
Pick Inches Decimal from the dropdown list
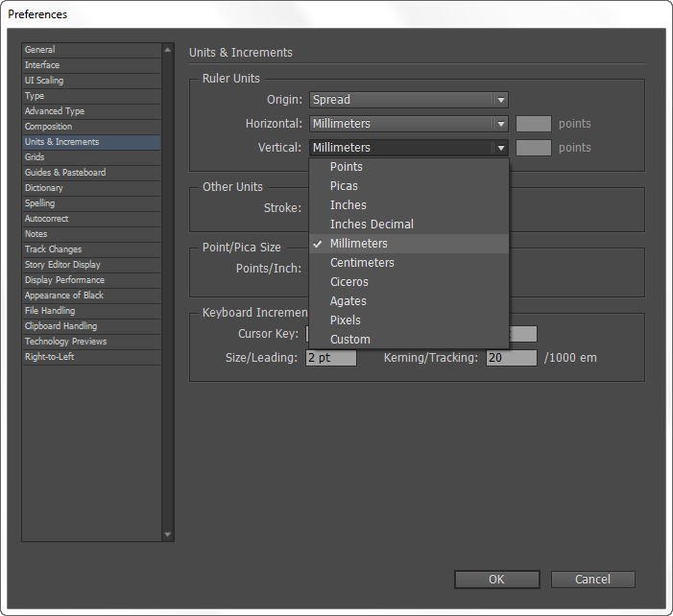(372, 225)
